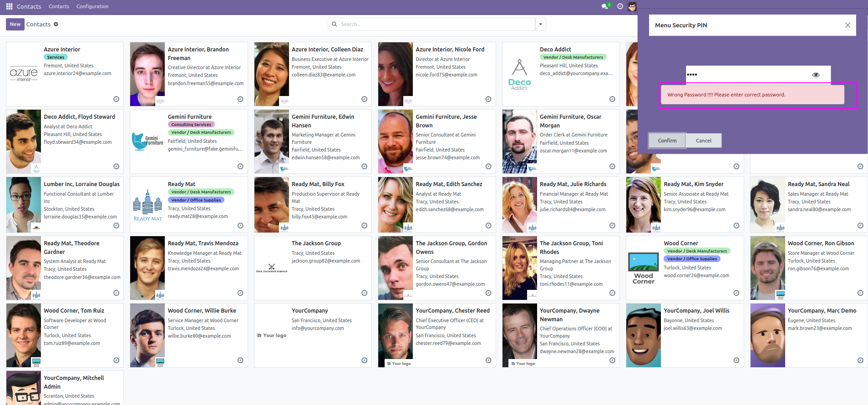Open Colleen Diaz contact photo
The height and width of the screenshot is (405, 868).
(271, 74)
